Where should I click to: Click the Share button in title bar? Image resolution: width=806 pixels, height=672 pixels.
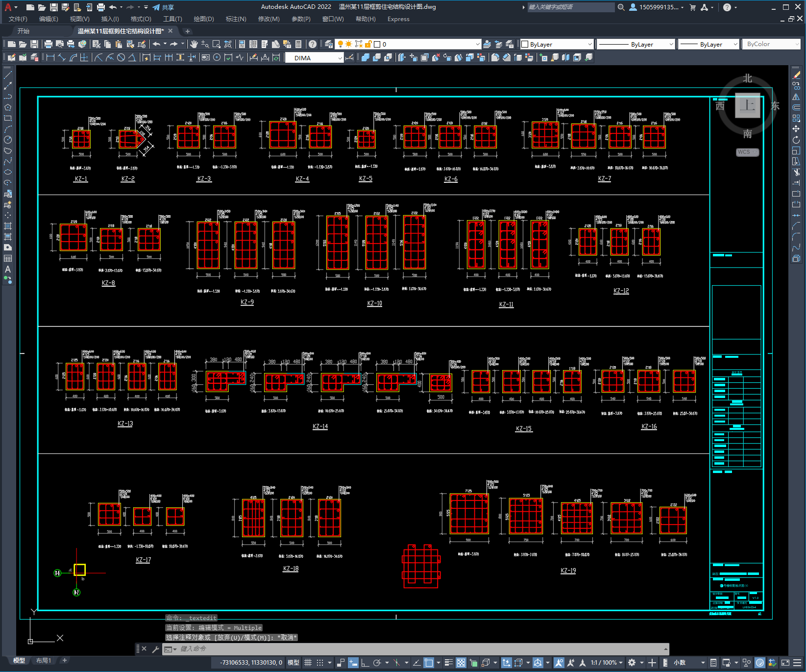click(x=163, y=7)
